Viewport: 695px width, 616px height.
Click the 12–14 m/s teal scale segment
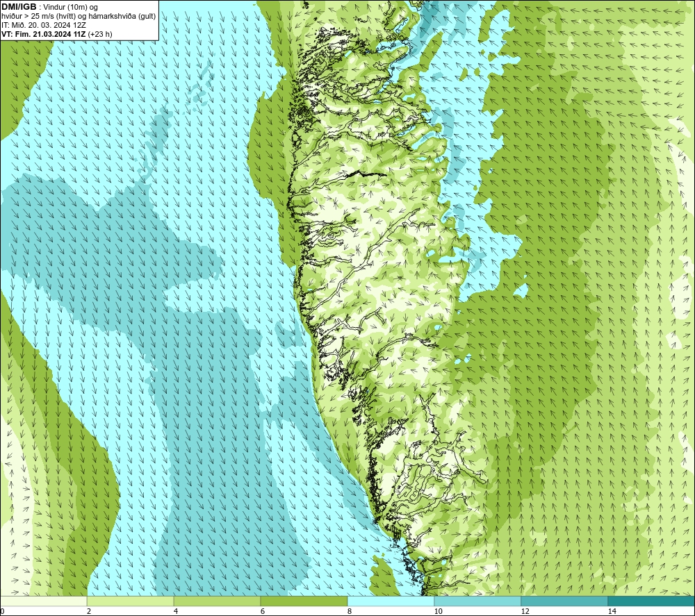tap(564, 601)
